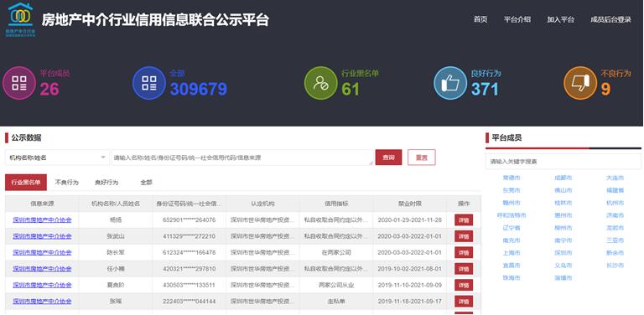Open the 大连市 member link
This screenshot has width=644, height=315.
(615, 178)
